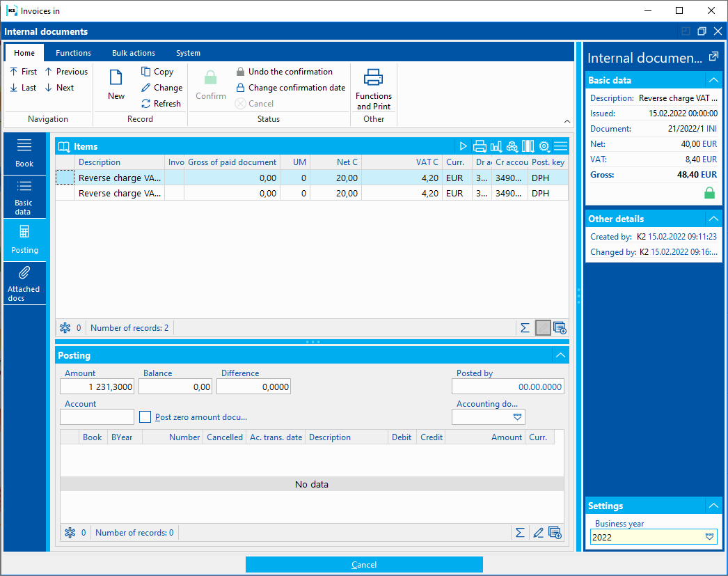
Task: Click the sum icon in Items footer
Action: point(525,328)
